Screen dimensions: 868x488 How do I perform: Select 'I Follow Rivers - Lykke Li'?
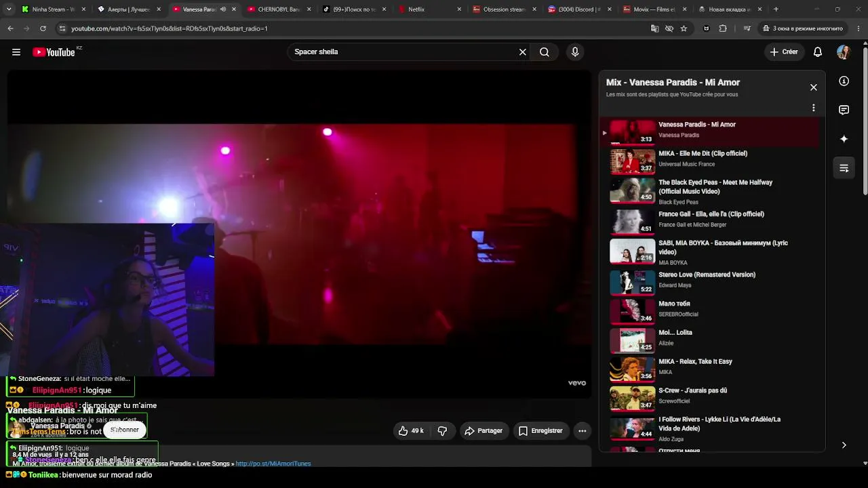pos(709,429)
